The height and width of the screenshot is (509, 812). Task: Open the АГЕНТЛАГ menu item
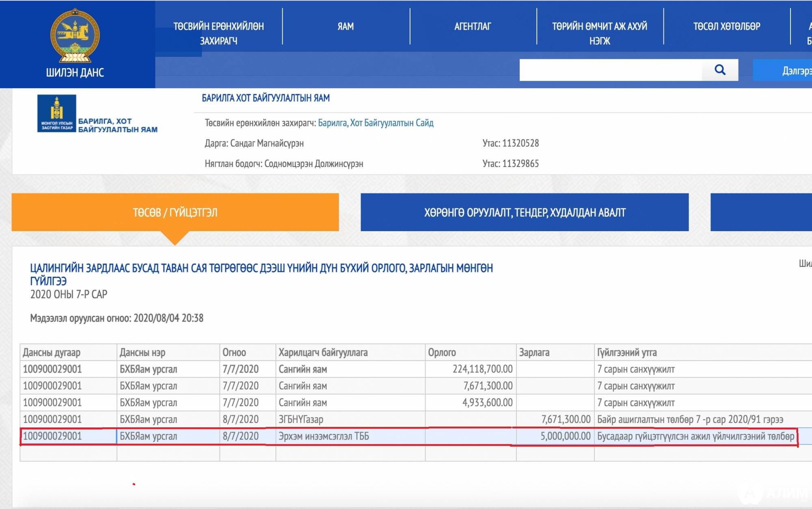point(473,26)
